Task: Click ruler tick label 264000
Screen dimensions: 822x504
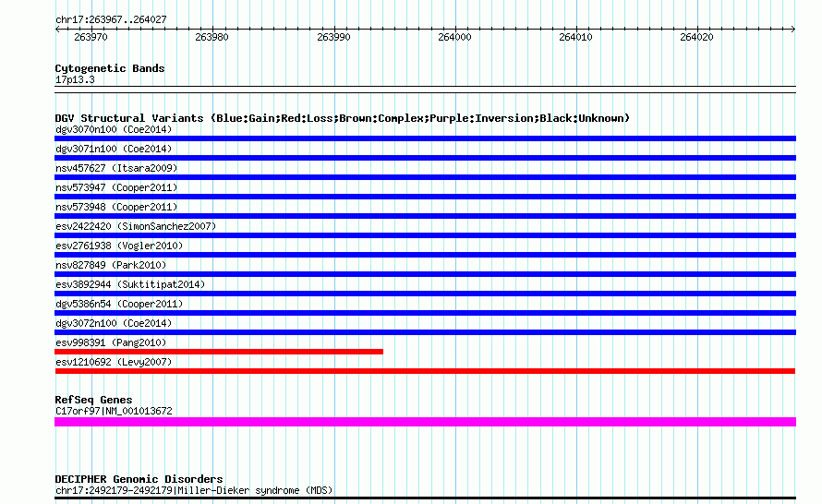Action: click(454, 37)
